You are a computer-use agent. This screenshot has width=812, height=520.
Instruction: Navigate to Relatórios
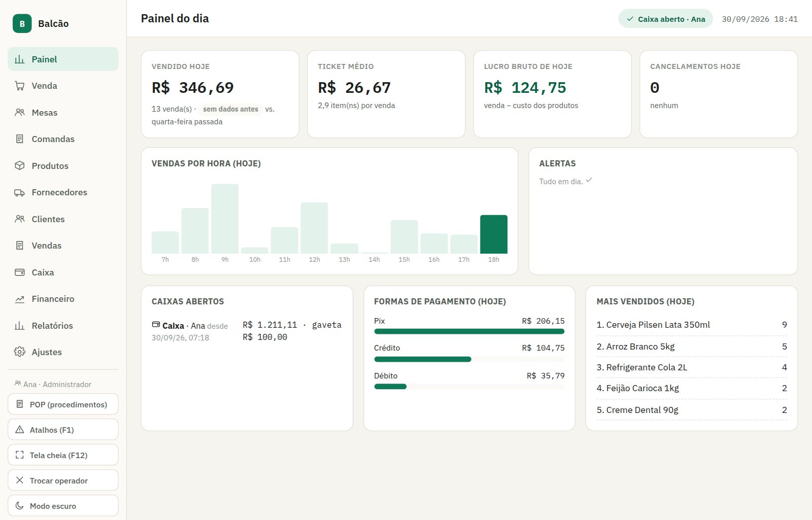(63, 326)
